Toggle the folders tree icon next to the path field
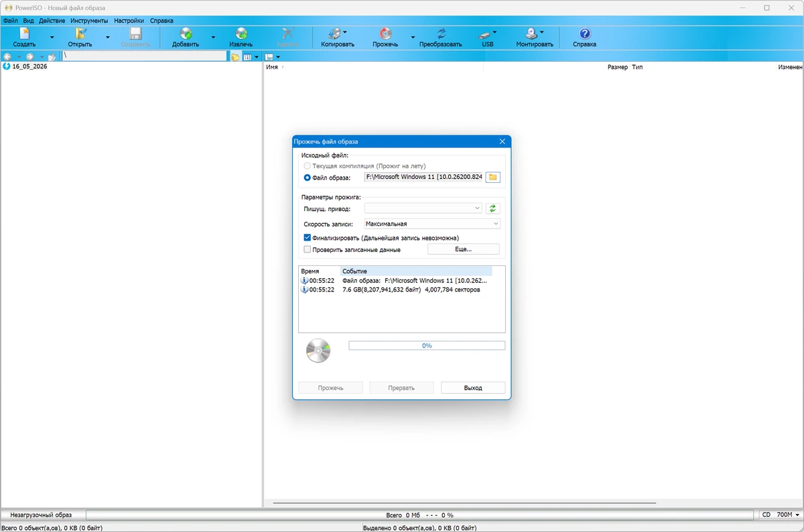Viewport: 804px width, 532px height. pyautogui.click(x=235, y=57)
